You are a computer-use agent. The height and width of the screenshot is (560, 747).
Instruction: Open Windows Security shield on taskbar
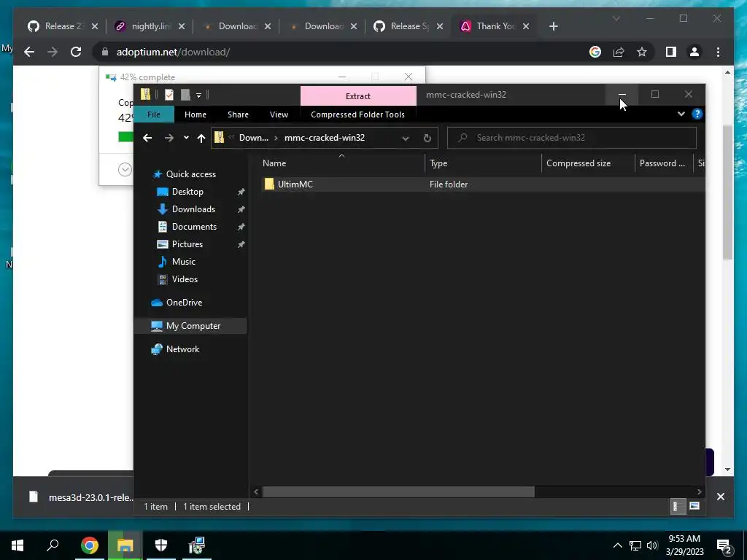click(161, 545)
